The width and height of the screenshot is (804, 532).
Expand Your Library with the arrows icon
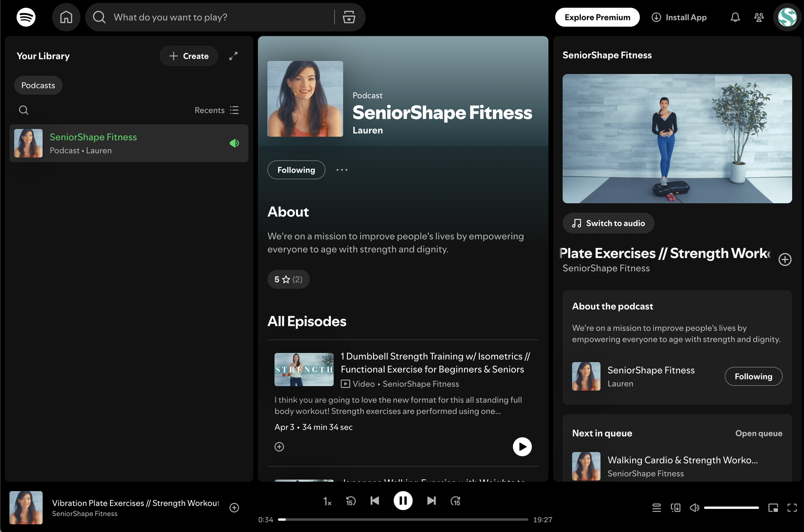(233, 56)
